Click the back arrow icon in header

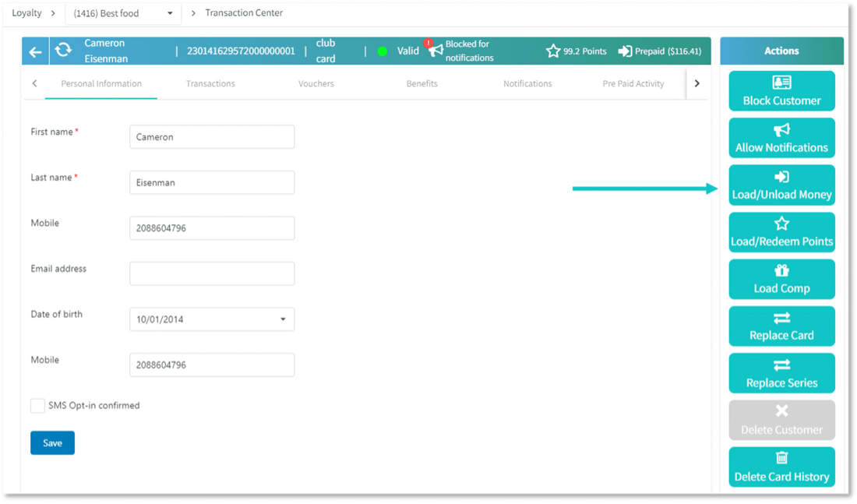click(36, 51)
